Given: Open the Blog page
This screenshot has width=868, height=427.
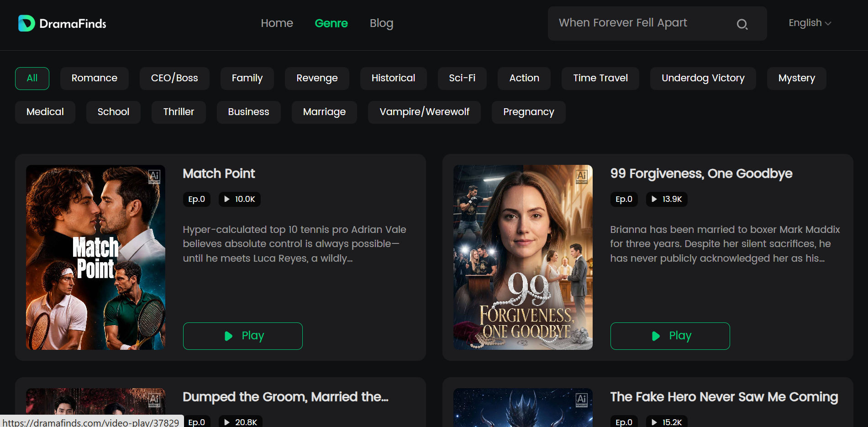Looking at the screenshot, I should tap(381, 23).
